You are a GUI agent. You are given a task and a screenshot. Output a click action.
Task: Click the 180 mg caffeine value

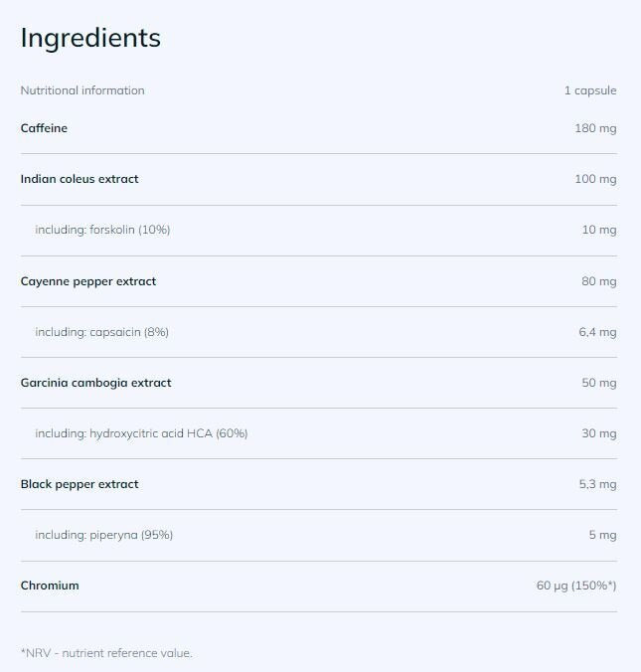(x=595, y=128)
